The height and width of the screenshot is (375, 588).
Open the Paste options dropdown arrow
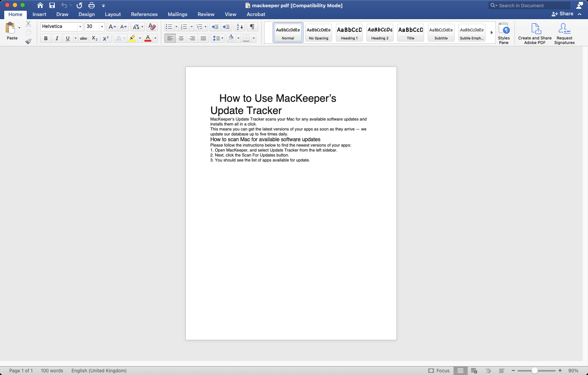(x=19, y=28)
